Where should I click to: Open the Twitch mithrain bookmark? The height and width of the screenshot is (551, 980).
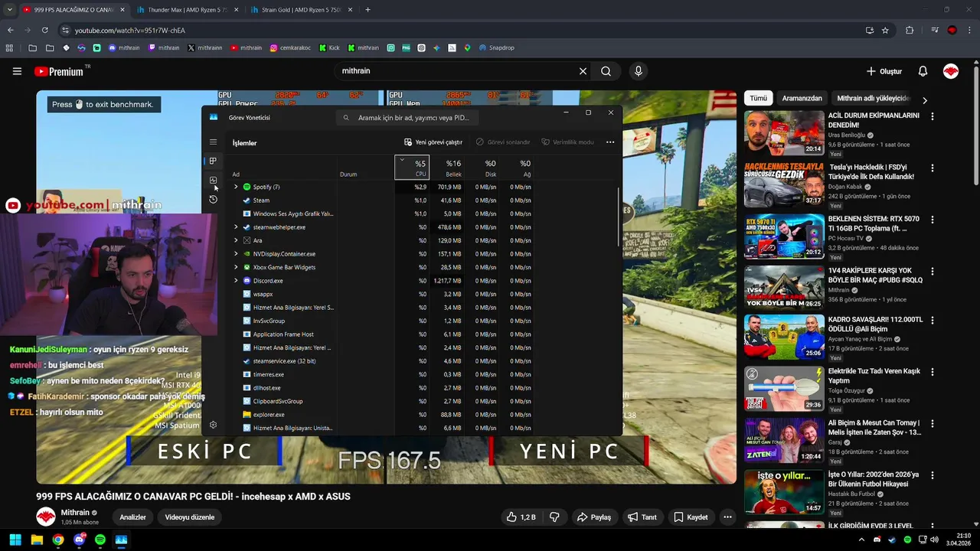point(164,47)
